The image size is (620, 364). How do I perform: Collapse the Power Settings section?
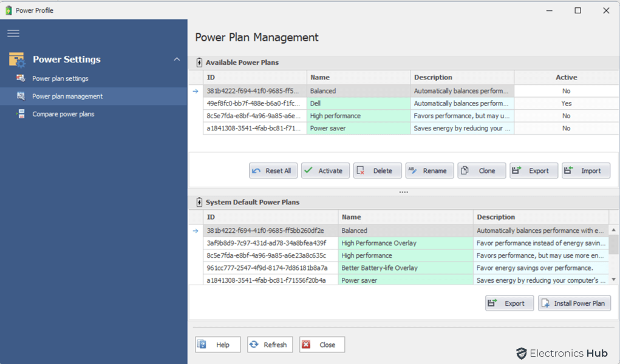click(x=177, y=59)
